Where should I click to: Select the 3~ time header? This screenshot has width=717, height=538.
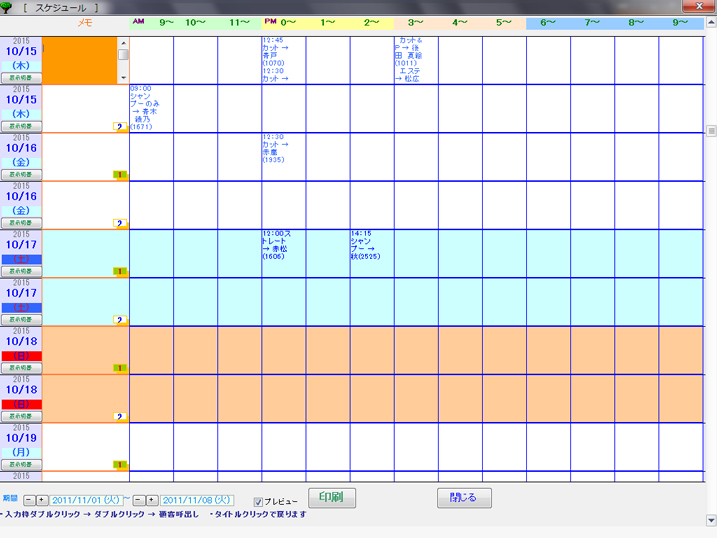tap(416, 23)
